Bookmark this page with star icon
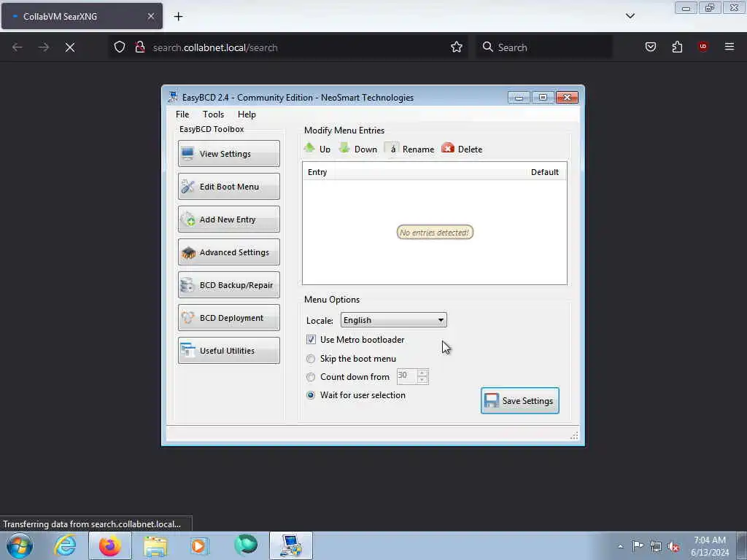Viewport: 747px width, 560px height. (x=457, y=47)
